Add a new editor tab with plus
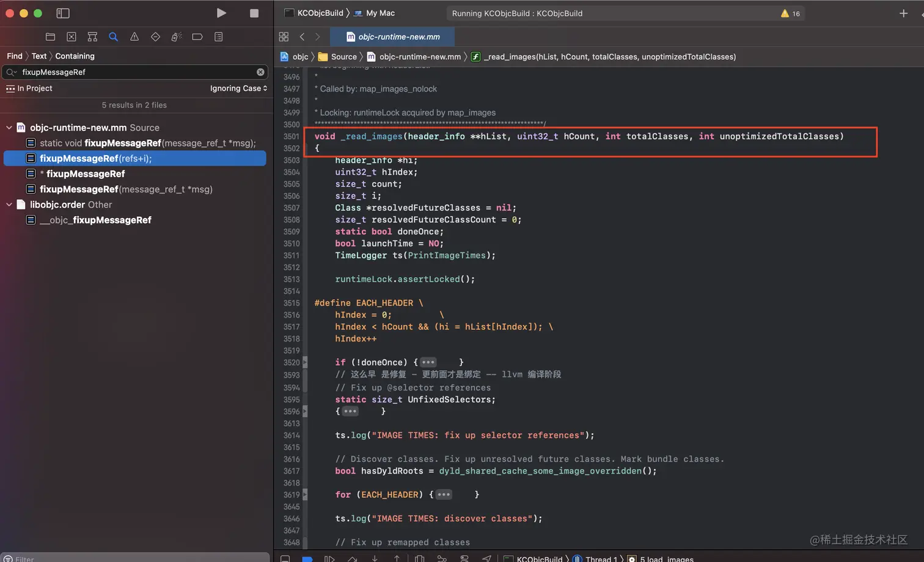Viewport: 924px width, 562px height. click(x=903, y=13)
